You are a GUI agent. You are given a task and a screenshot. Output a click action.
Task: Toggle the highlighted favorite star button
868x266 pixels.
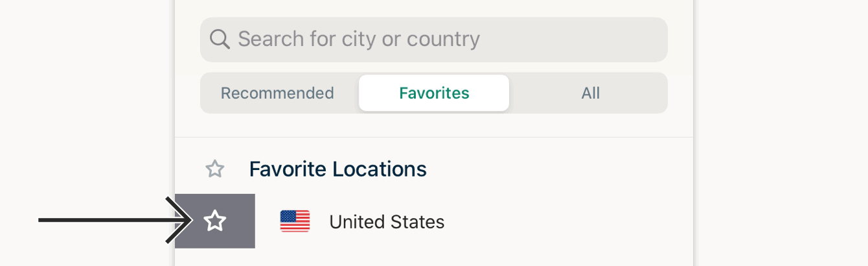[x=215, y=222]
